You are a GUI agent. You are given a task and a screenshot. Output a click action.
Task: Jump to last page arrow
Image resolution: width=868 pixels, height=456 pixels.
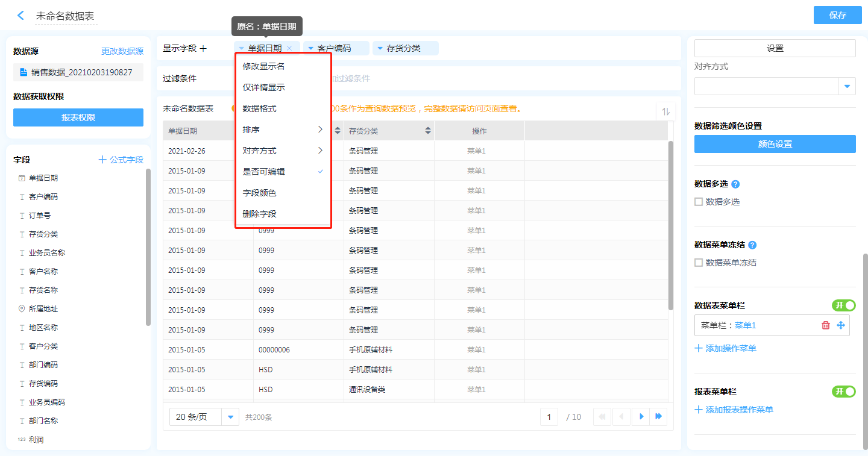[659, 416]
